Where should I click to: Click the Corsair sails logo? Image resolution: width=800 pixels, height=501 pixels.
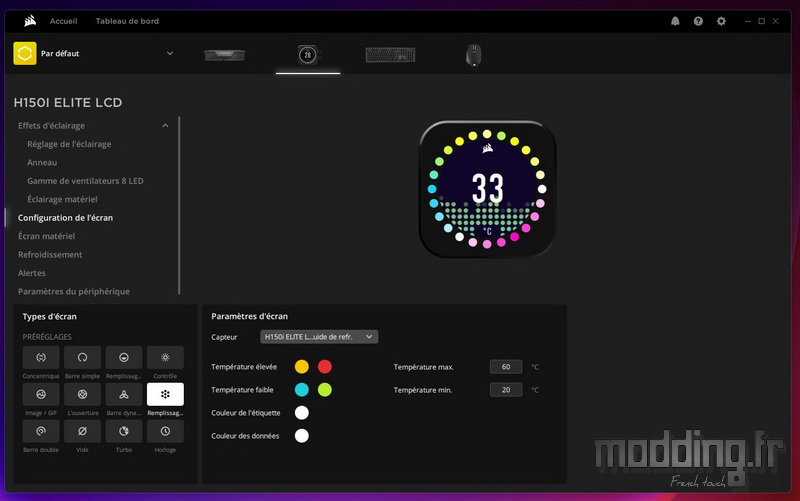click(30, 21)
